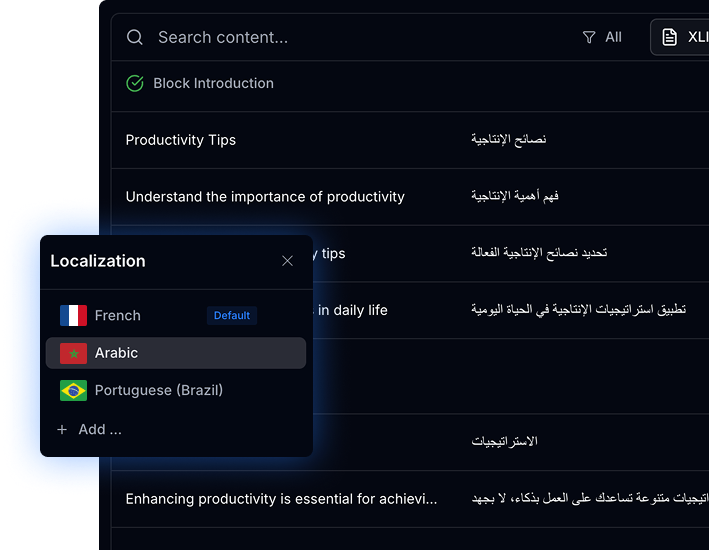Select the Brazil flag icon
Viewport: 709px width, 550px height.
point(73,391)
